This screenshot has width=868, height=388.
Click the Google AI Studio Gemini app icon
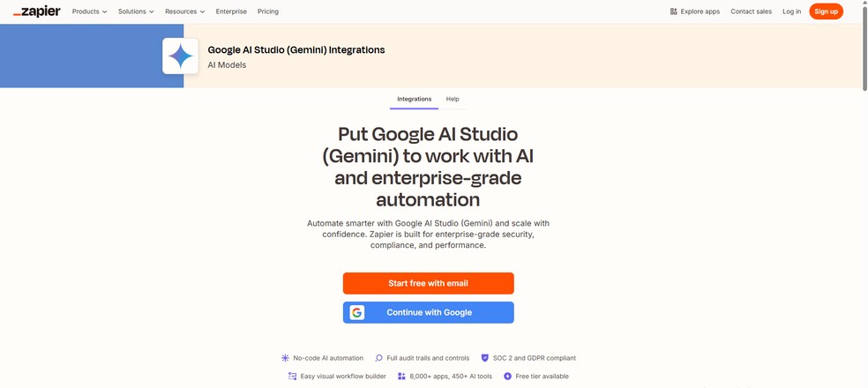tap(181, 56)
